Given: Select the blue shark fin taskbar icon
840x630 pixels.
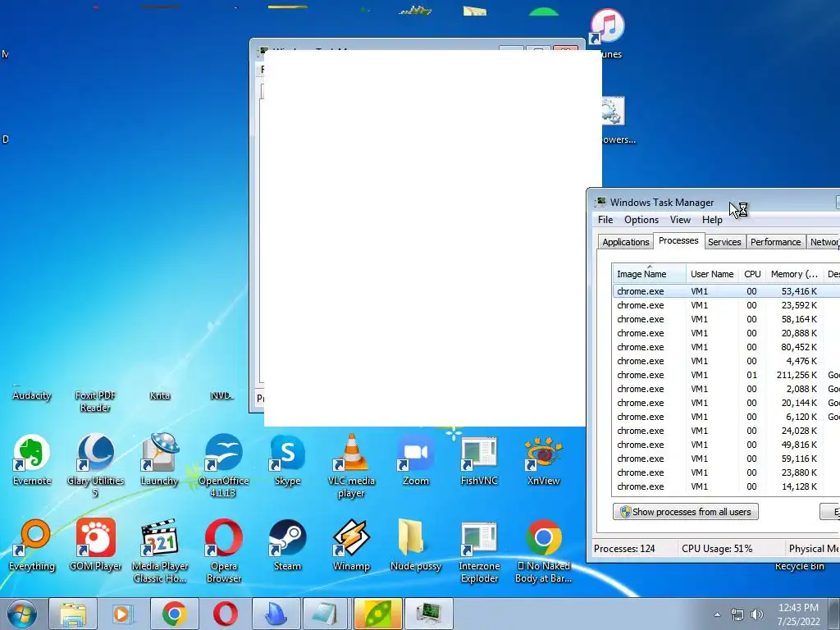Looking at the screenshot, I should pos(276,614).
